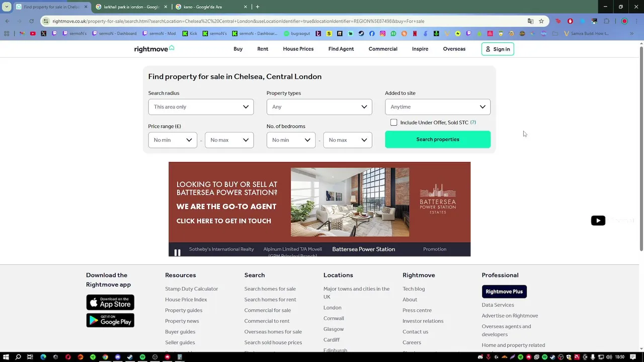Click the Sign in button
The width and height of the screenshot is (644, 362).
(x=498, y=49)
